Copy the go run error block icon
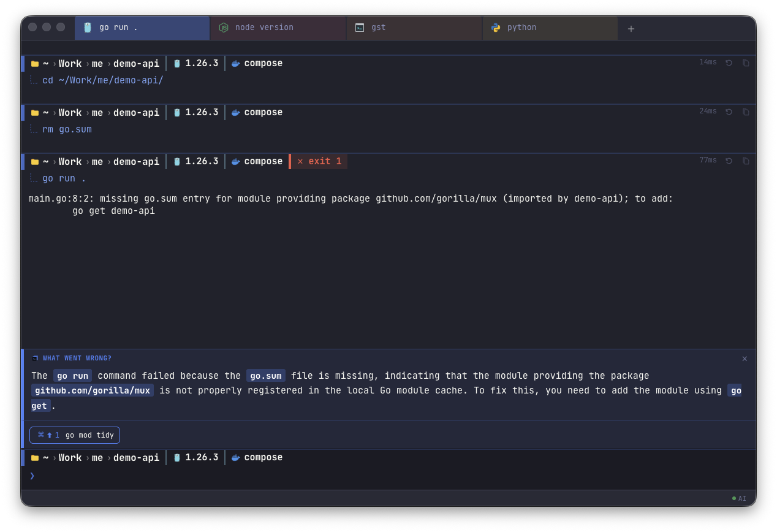777x532 pixels. point(746,161)
